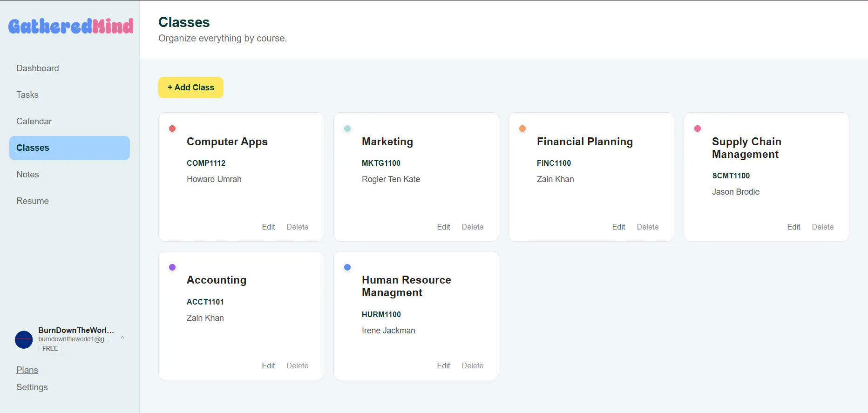868x413 pixels.
Task: Edit the Human Resource Managment class
Action: 443,366
